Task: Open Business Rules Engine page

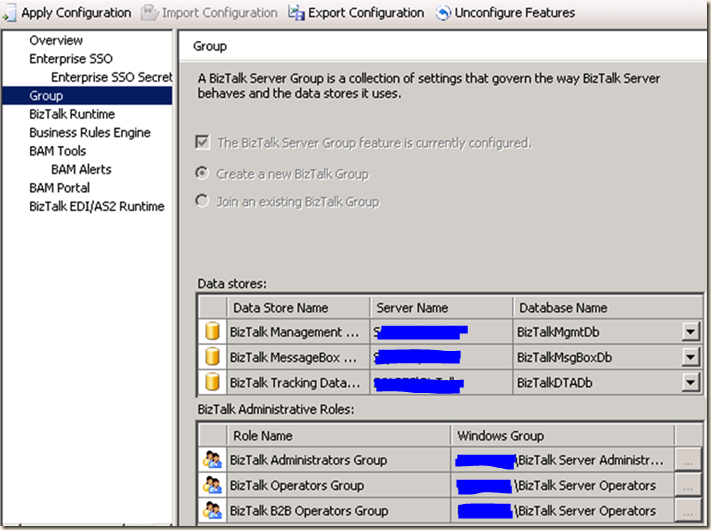Action: 90,132
